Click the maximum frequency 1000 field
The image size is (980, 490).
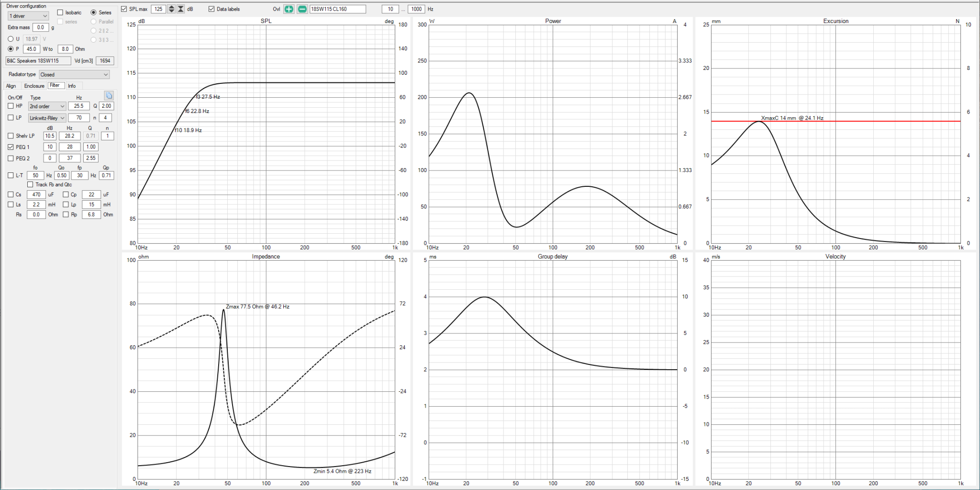point(416,9)
